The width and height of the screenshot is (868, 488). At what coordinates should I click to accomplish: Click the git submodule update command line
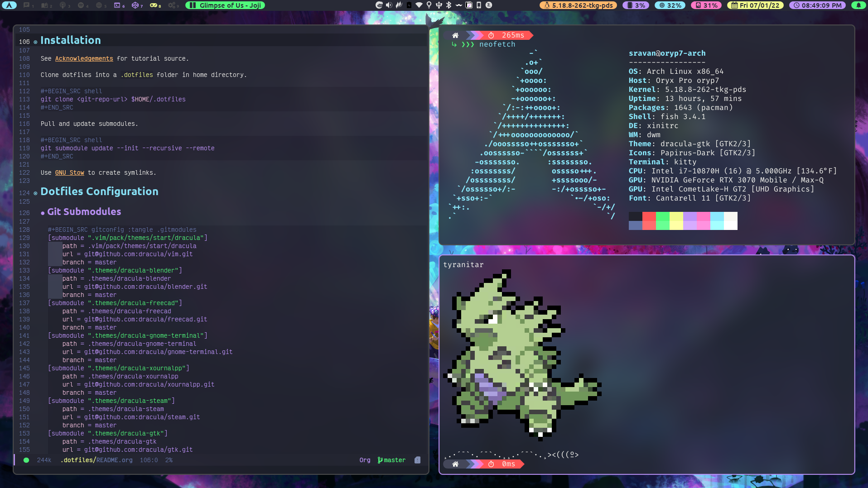coord(127,148)
